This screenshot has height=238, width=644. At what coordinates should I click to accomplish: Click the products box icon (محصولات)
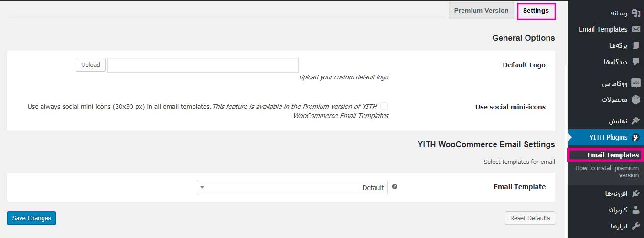click(635, 99)
